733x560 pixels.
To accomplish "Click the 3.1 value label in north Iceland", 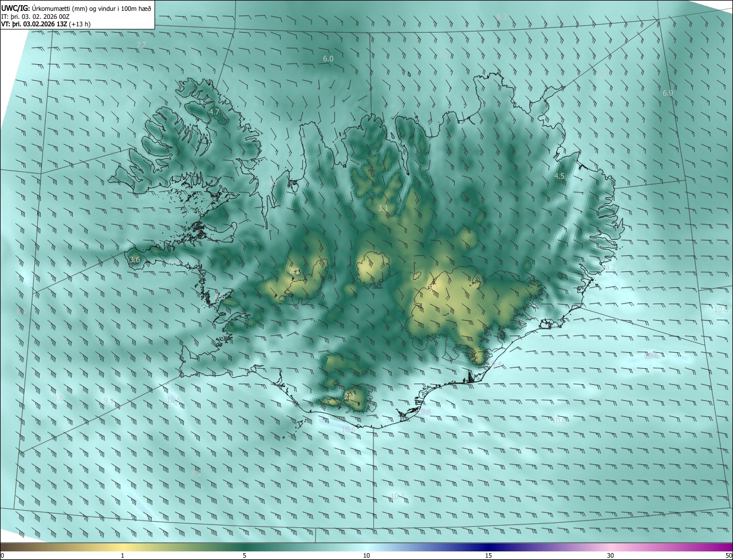I will [383, 208].
